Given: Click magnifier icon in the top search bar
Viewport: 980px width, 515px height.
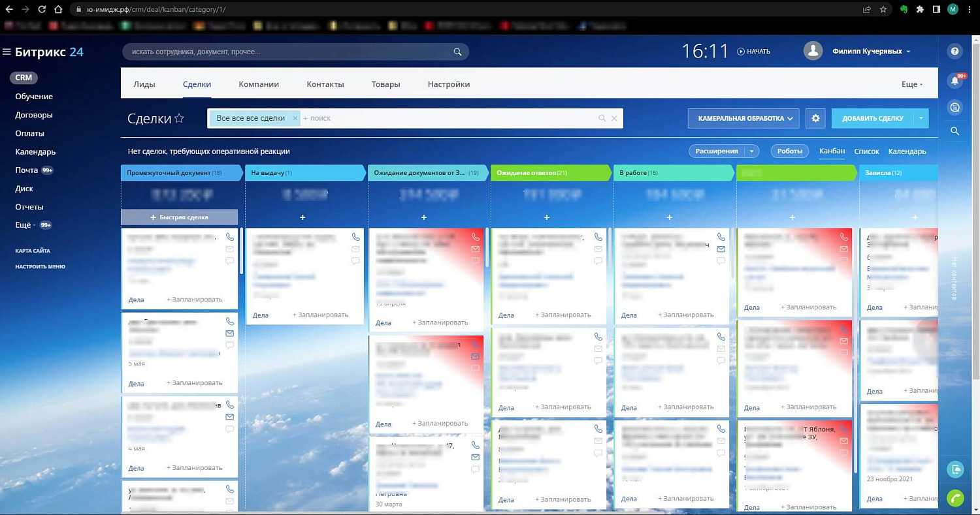Looking at the screenshot, I should pos(457,52).
